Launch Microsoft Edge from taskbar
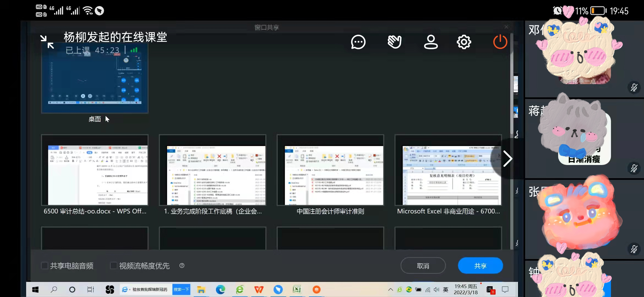The image size is (644, 297). click(x=220, y=290)
